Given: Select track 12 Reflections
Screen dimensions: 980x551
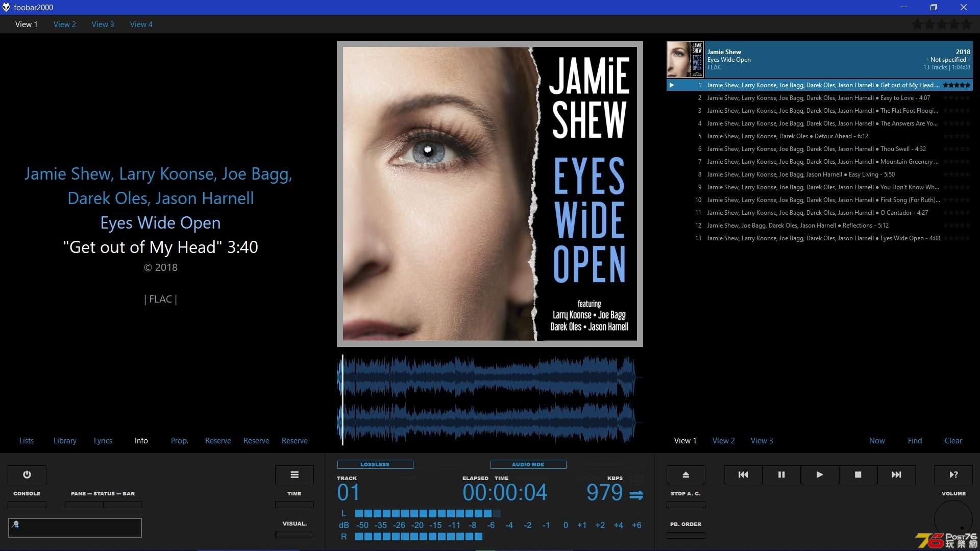Looking at the screenshot, I should 819,226.
